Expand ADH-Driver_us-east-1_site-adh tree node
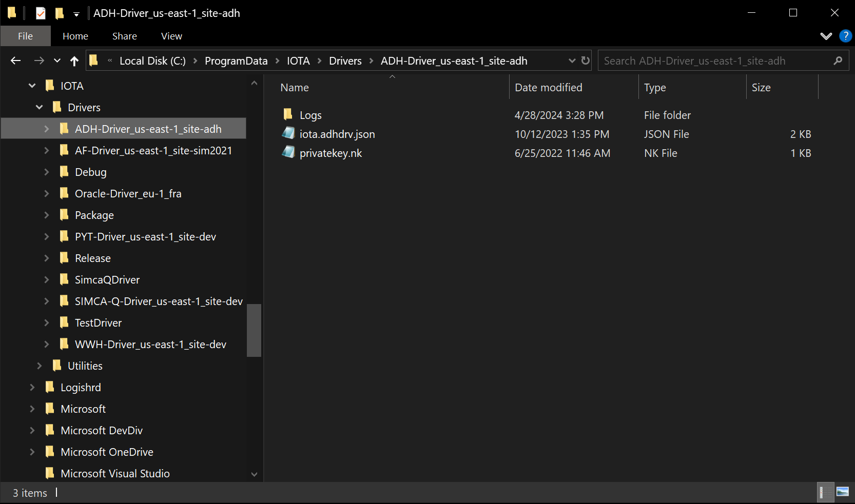 tap(47, 129)
